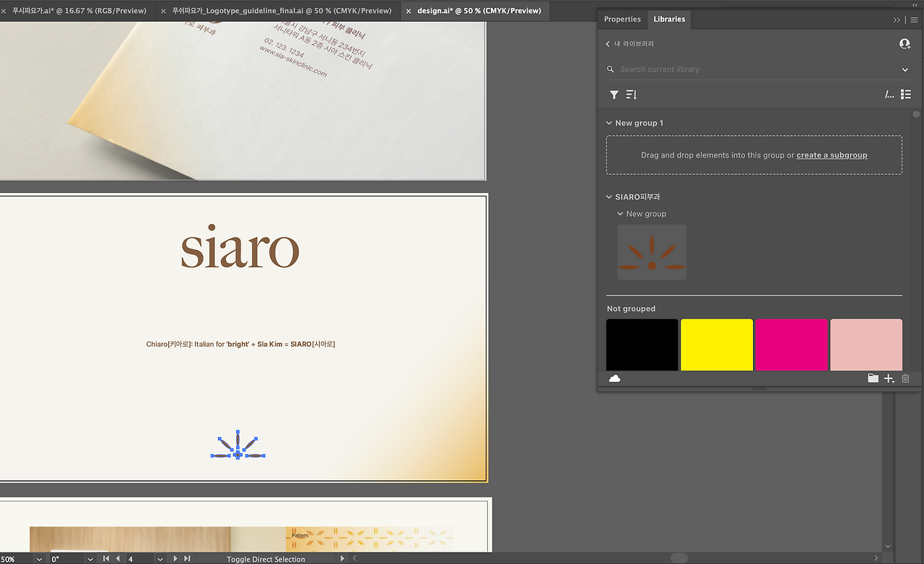Collapse panels using the right double-arrow icon
The height and width of the screenshot is (564, 924).
[x=897, y=19]
